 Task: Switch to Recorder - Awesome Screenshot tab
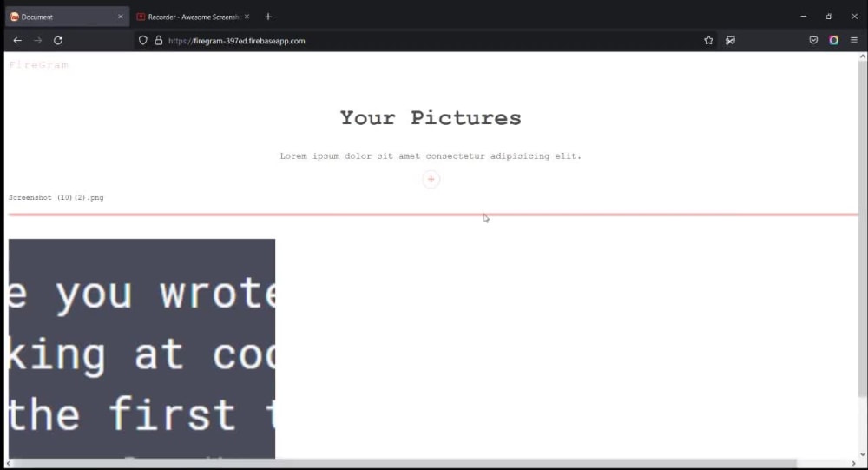point(194,17)
